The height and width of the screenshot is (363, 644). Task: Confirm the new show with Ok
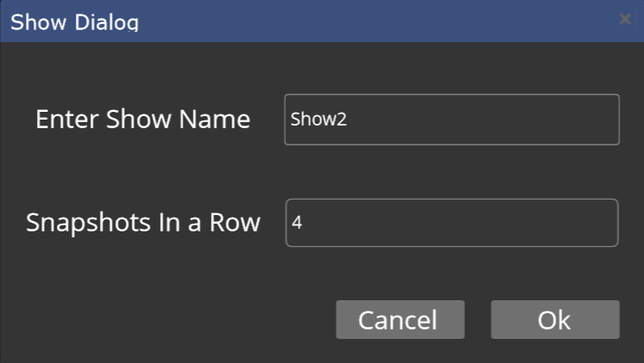pos(554,319)
